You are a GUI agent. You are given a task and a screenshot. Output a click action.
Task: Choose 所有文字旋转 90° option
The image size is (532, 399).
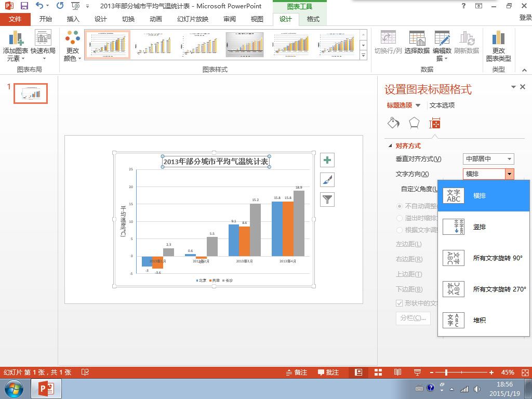pyautogui.click(x=484, y=258)
